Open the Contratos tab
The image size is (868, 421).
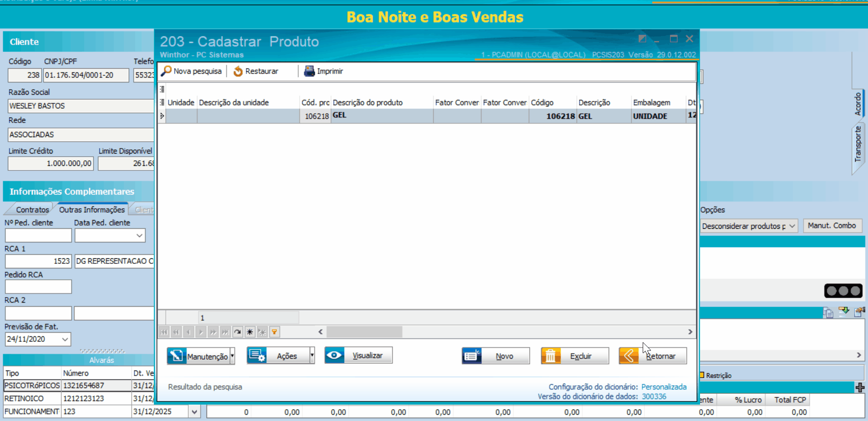32,210
